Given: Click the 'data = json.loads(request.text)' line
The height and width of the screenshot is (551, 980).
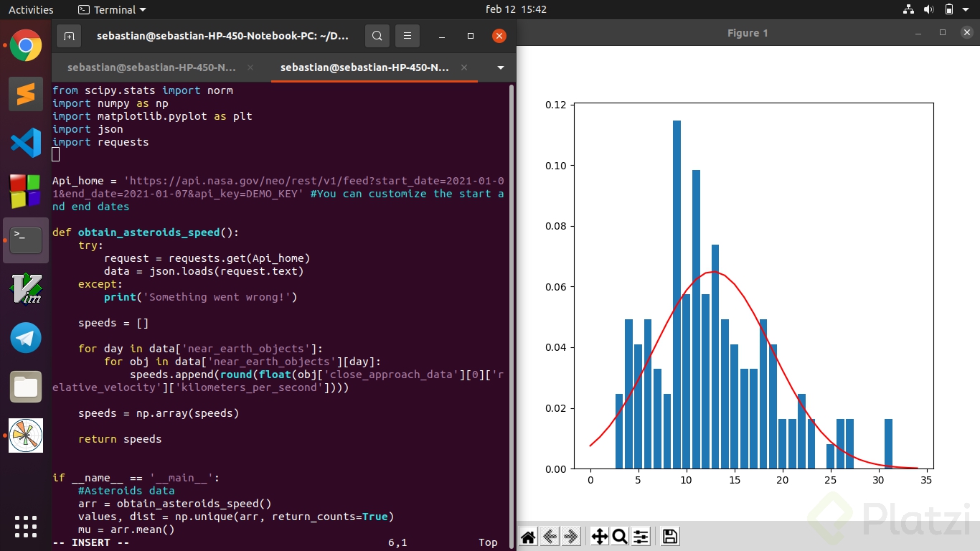Looking at the screenshot, I should pos(204,271).
